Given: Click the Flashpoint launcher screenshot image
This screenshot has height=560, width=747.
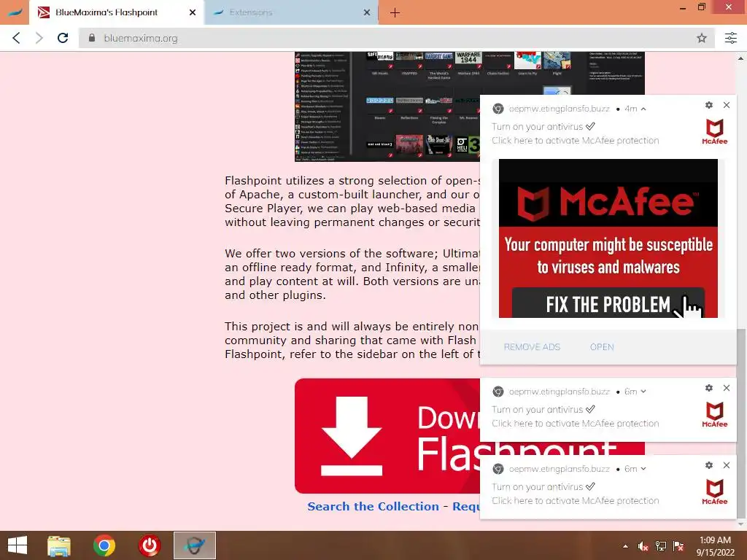Looking at the screenshot, I should (387, 106).
